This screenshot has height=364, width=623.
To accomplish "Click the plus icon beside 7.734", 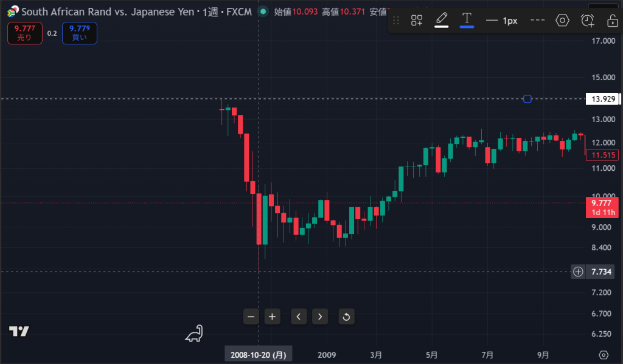I will (x=578, y=272).
